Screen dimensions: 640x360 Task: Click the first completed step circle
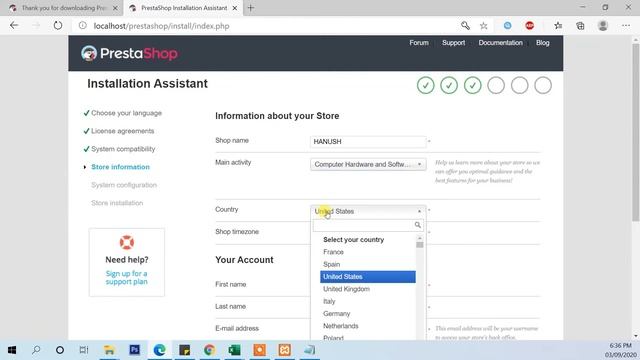click(425, 85)
